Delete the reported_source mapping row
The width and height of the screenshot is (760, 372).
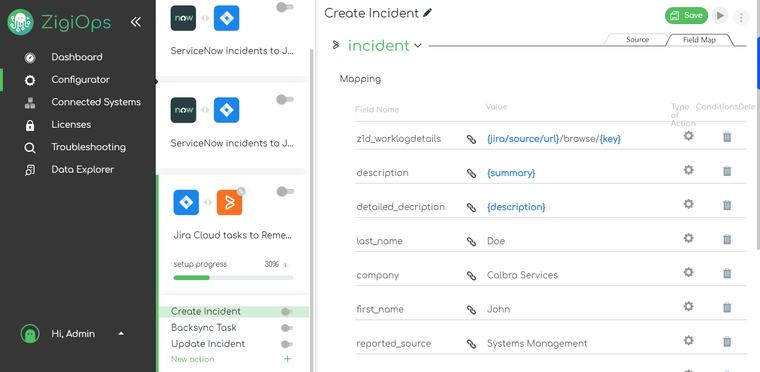coord(727,342)
